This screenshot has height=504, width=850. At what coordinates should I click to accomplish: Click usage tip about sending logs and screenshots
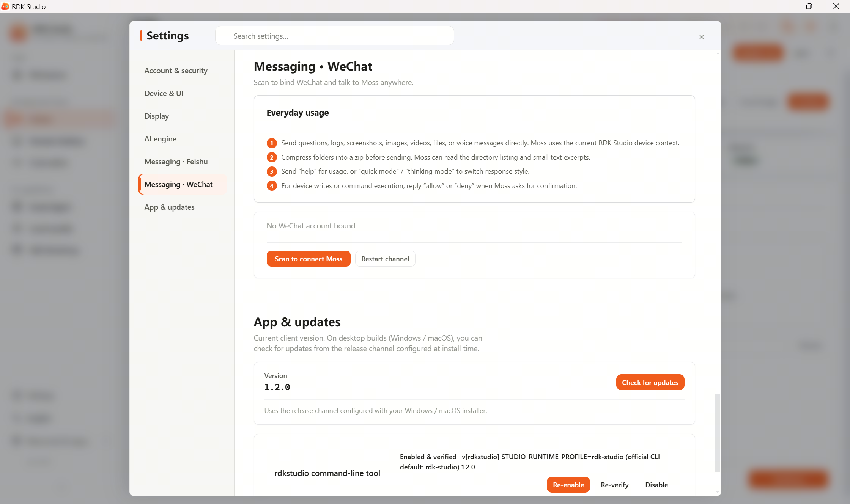[480, 143]
